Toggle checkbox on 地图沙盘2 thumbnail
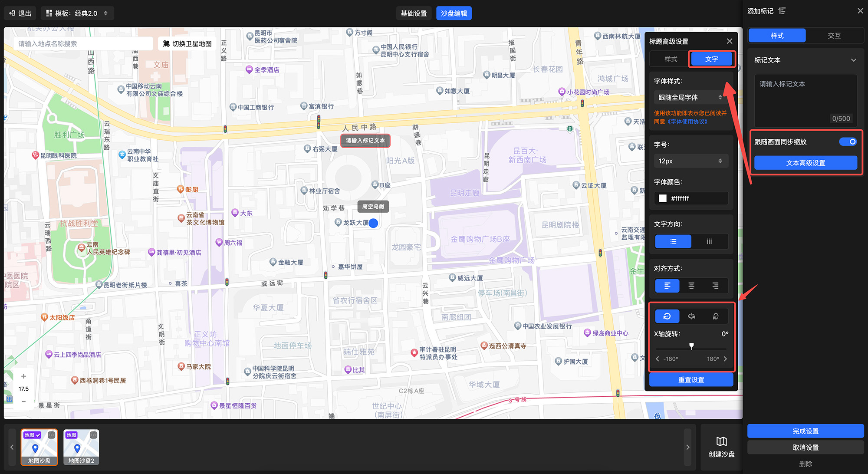The image size is (868, 474). (93, 435)
